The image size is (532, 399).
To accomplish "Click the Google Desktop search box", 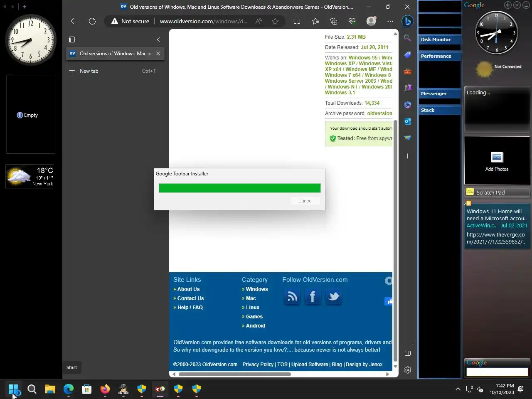I will (497, 372).
